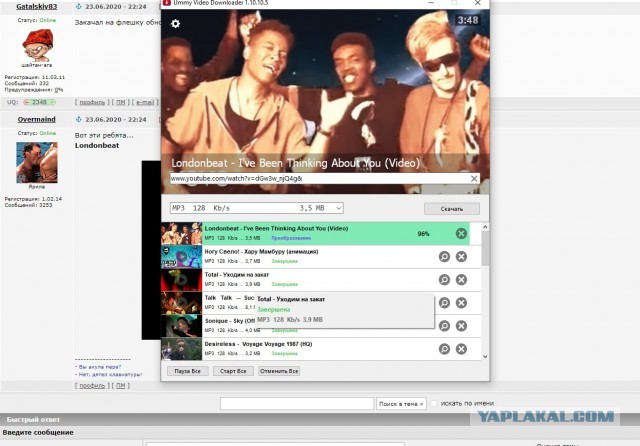
Task: Toggle искать по имени checkbox
Action: 434,404
